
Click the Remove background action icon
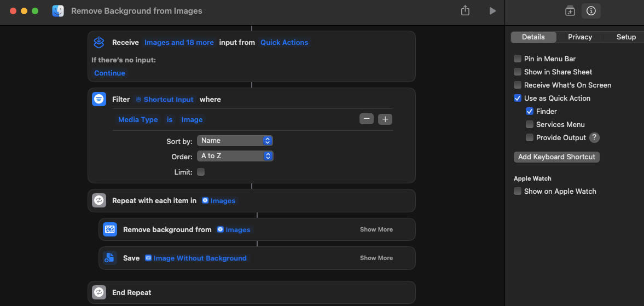point(110,229)
